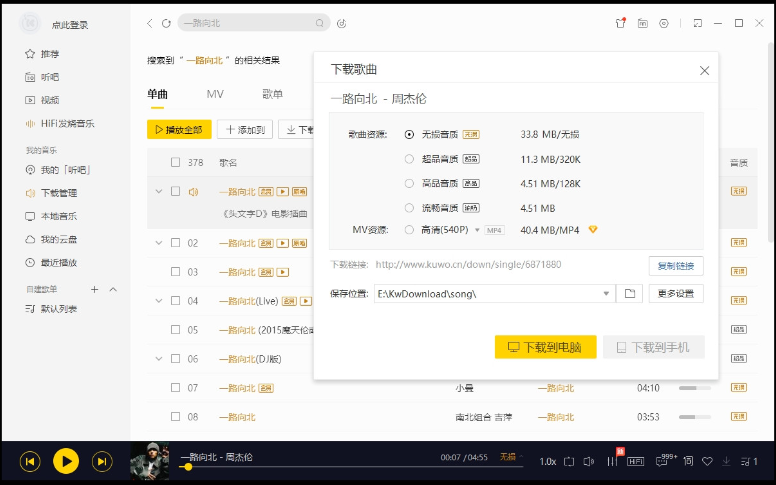776x485 pixels.
Task: Select 超品音质 320K radio option
Action: (x=409, y=159)
